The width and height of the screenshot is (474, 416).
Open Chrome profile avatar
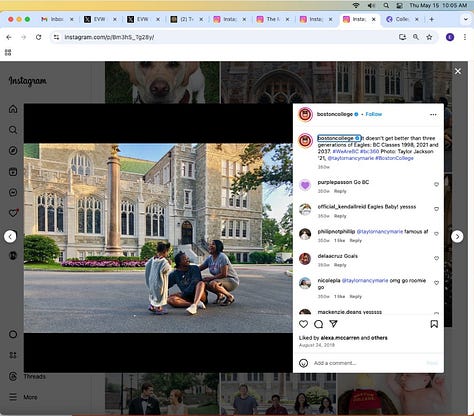point(450,37)
